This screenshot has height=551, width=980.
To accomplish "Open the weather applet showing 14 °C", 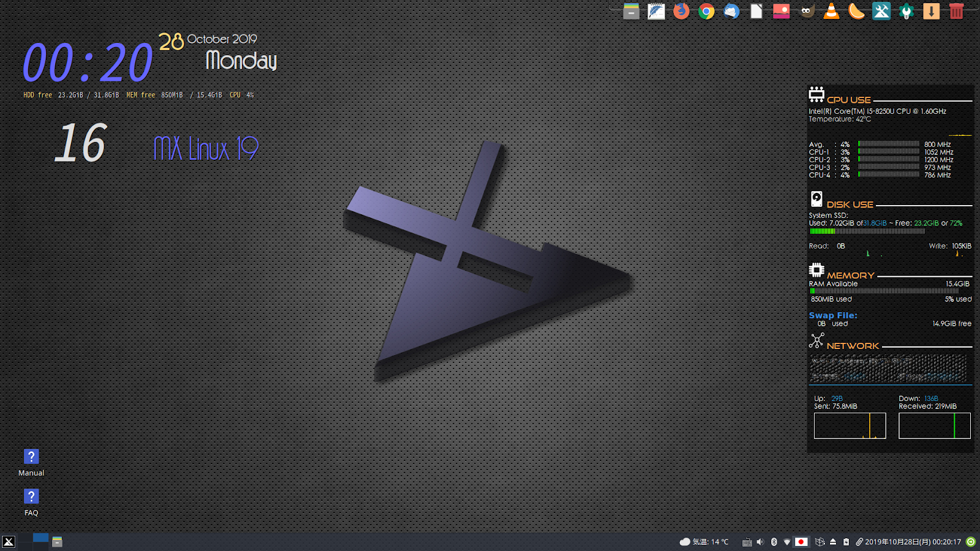I will coord(704,542).
